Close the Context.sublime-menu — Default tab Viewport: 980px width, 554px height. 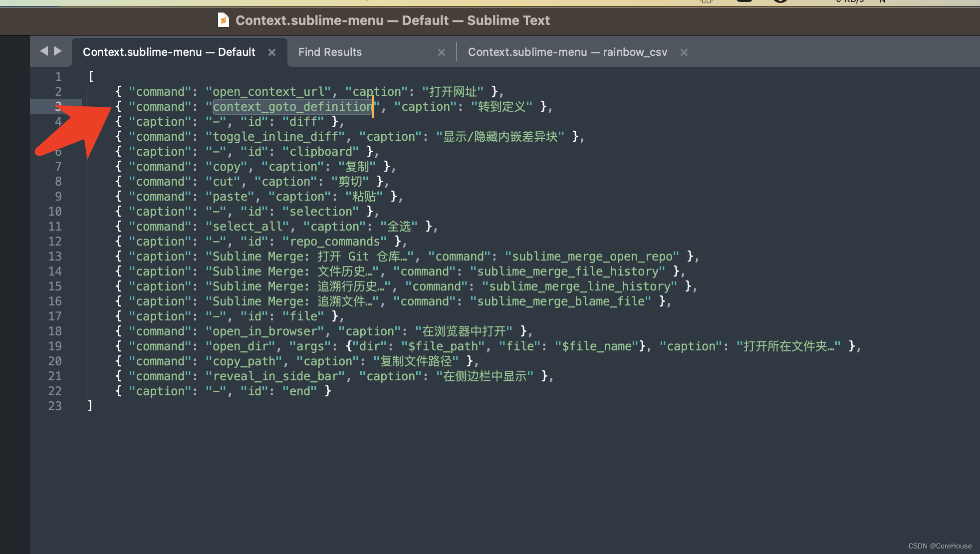click(272, 52)
